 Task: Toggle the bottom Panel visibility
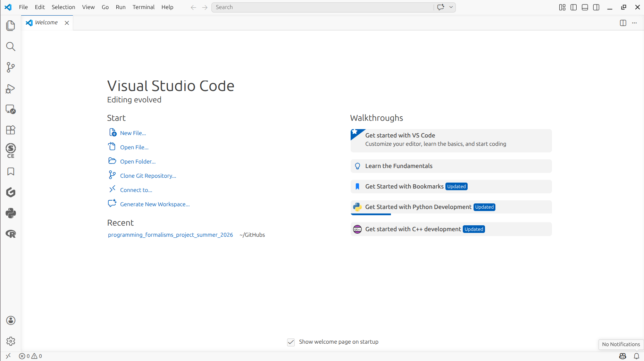point(585,7)
